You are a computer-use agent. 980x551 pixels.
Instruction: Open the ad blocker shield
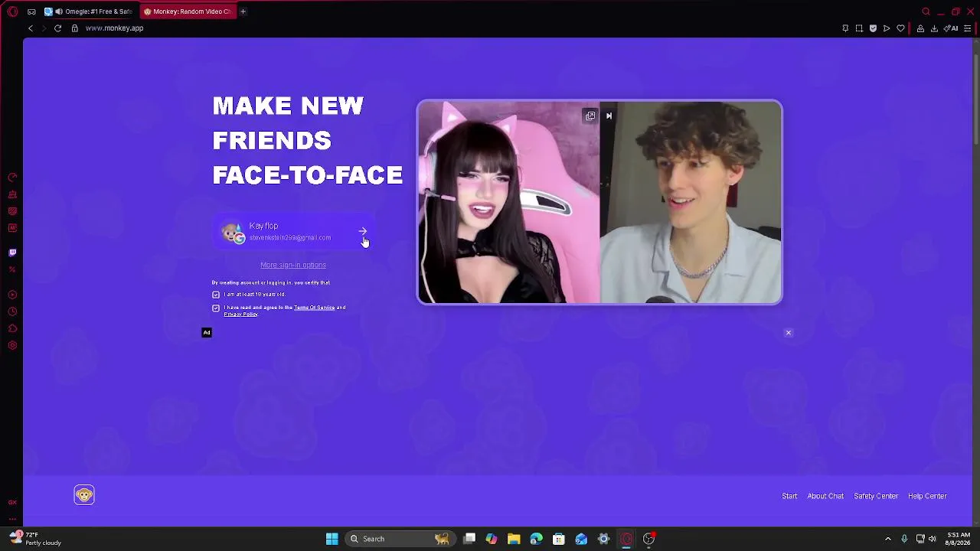click(x=873, y=28)
